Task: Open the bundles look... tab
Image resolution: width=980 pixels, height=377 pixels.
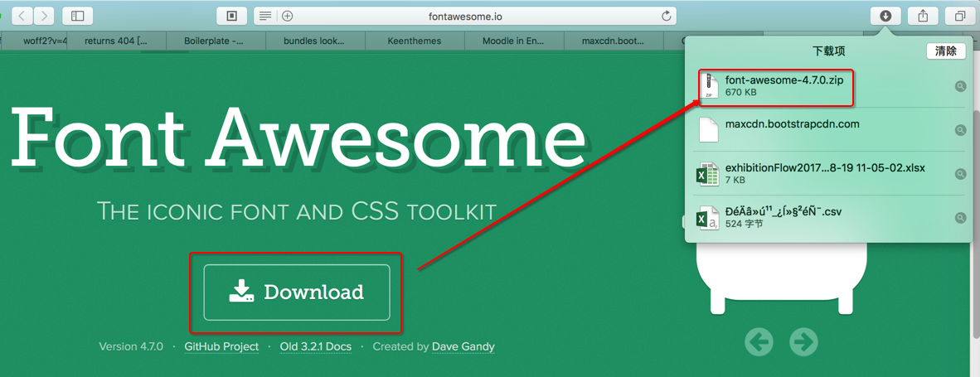Action: 315,41
